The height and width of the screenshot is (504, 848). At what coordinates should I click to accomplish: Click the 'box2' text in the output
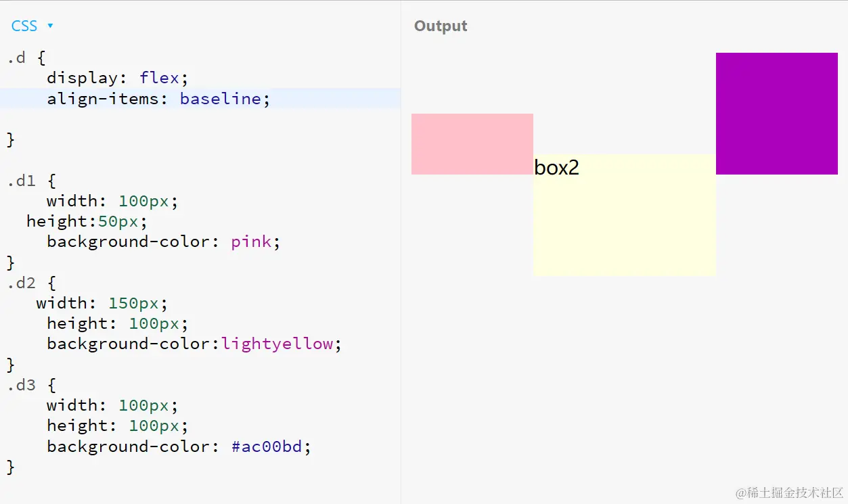(556, 167)
